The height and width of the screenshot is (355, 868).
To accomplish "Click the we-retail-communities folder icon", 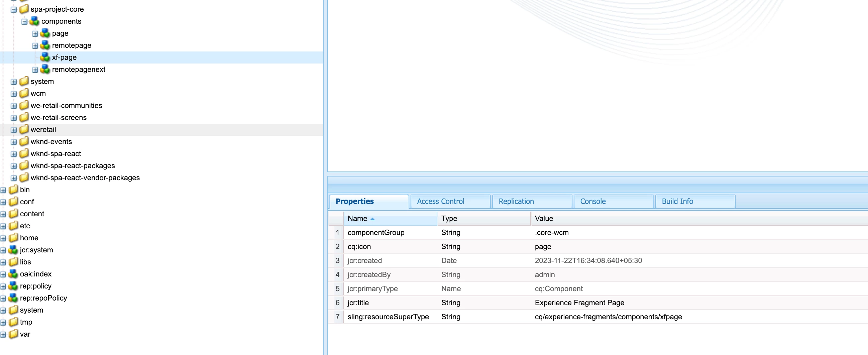I will click(24, 105).
